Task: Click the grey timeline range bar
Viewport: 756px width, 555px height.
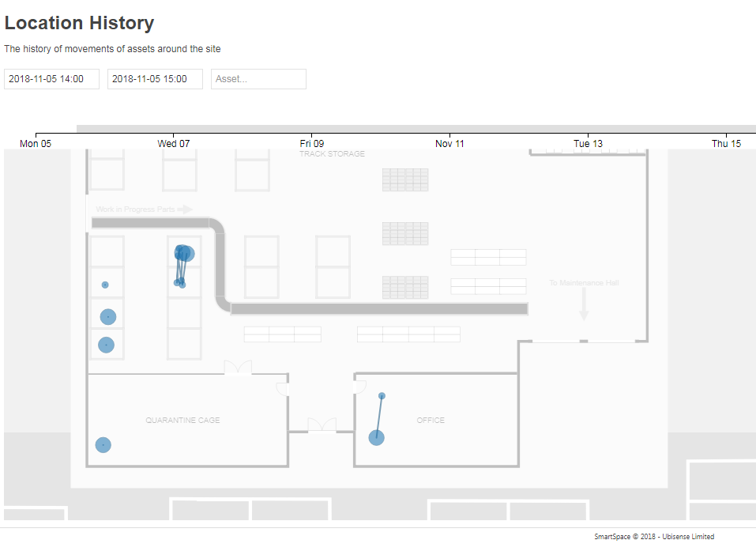Action: tap(416, 128)
